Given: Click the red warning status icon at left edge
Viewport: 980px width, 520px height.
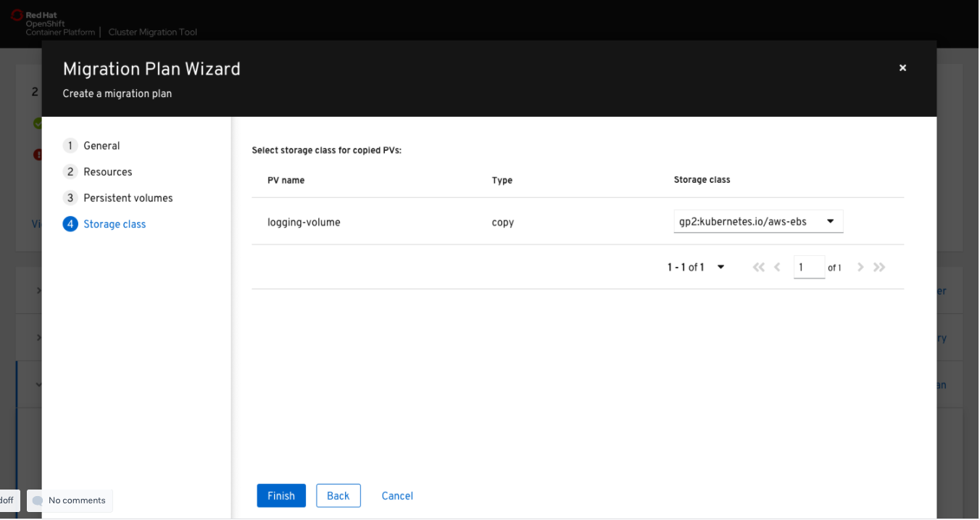Looking at the screenshot, I should point(38,154).
